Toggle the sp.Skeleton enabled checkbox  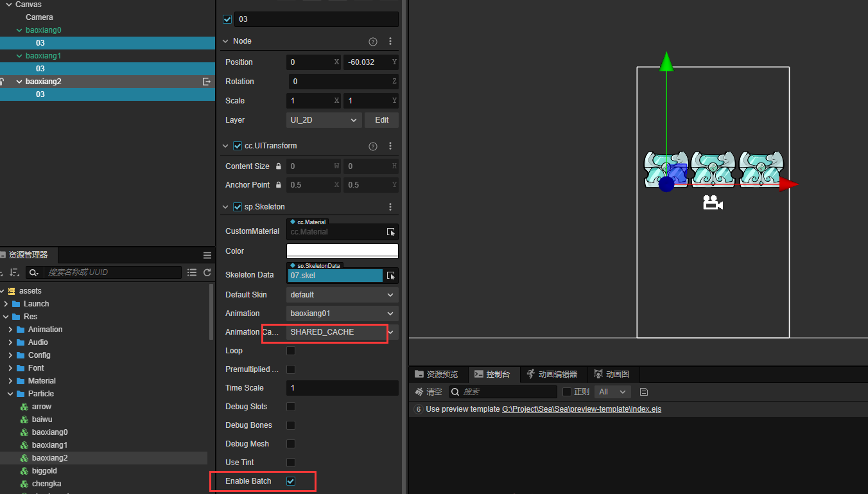pos(238,207)
